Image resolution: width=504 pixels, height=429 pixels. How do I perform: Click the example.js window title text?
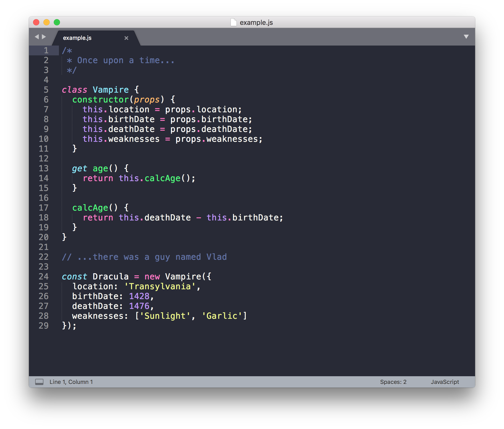256,23
